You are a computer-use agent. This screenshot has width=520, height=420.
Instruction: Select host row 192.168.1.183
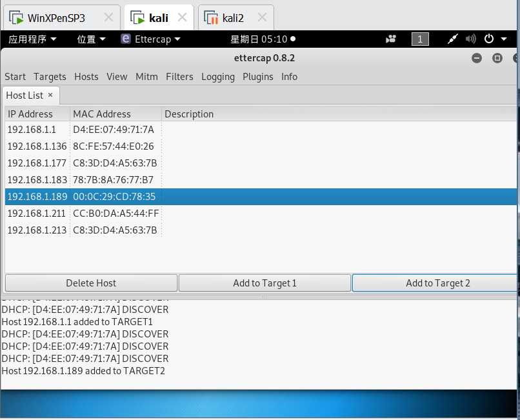coord(261,180)
